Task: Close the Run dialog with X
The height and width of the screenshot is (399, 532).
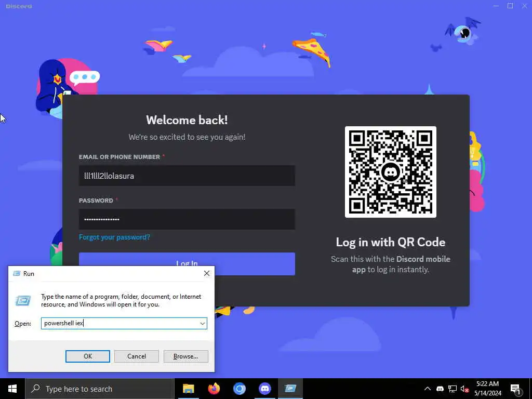Action: click(207, 273)
